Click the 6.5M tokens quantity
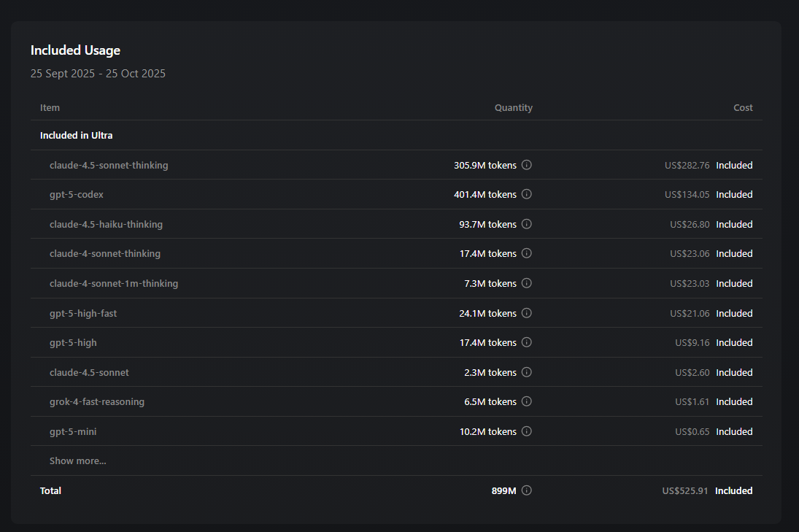This screenshot has width=799, height=532. pyautogui.click(x=490, y=402)
